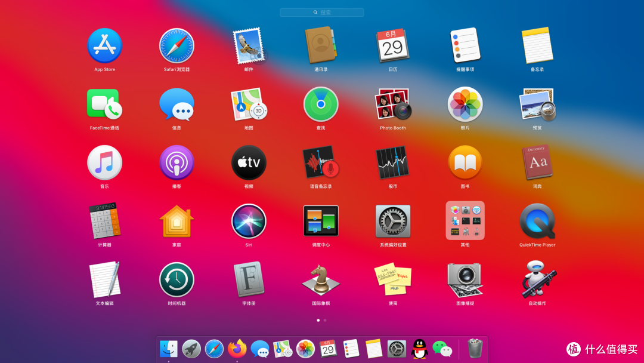Open 语音备忘录 Voice Memos
The height and width of the screenshot is (363, 644).
point(321,163)
